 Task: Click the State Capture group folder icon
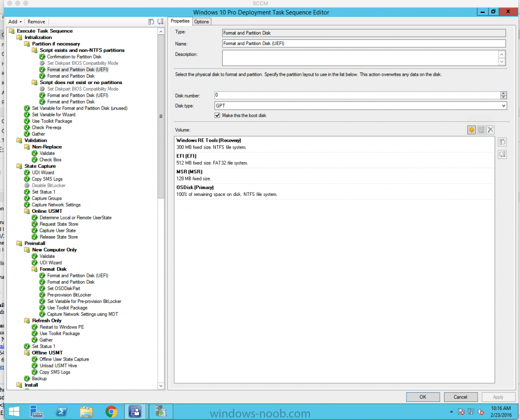pos(19,166)
